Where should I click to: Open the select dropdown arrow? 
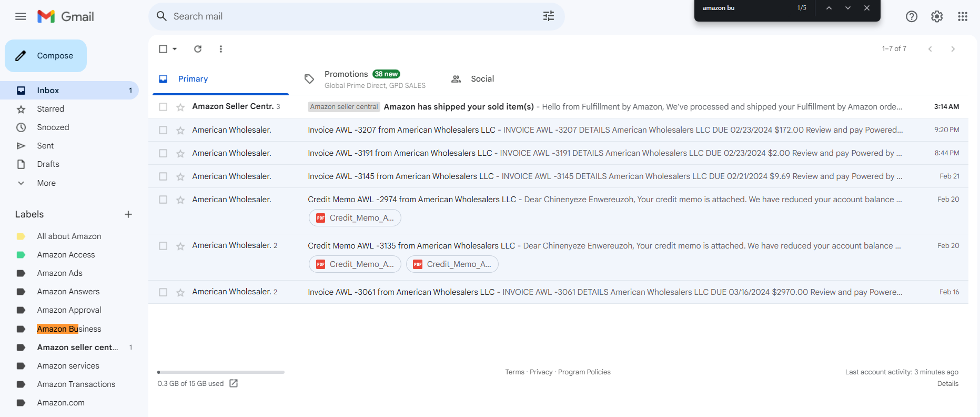coord(175,49)
